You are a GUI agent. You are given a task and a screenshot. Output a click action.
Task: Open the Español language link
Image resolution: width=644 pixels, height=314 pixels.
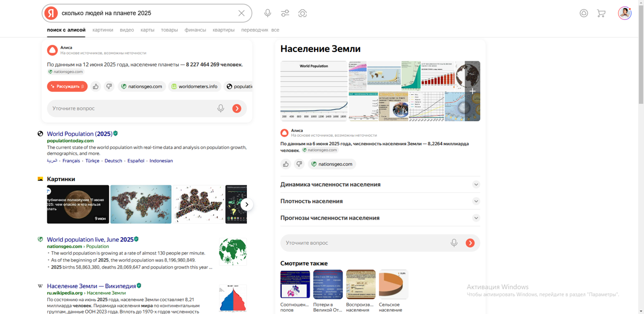136,161
